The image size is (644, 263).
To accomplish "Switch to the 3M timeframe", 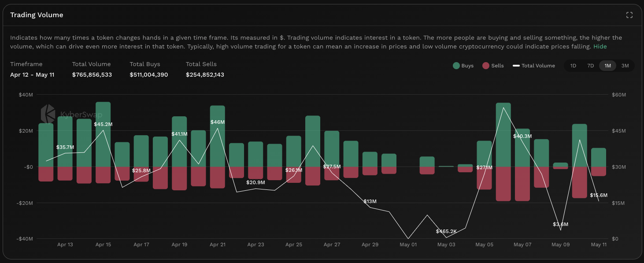I will coord(625,66).
